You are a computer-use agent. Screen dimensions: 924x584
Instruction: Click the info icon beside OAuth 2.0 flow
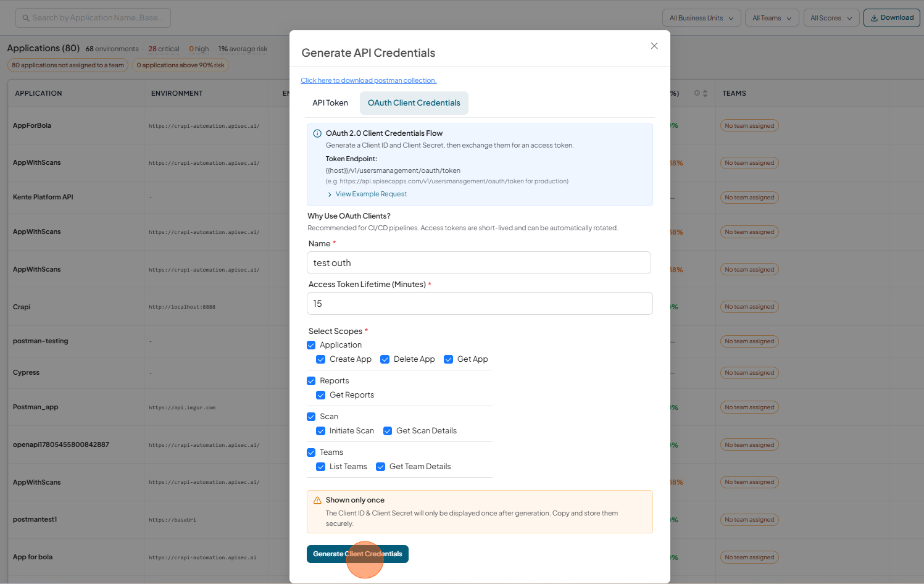tap(317, 133)
